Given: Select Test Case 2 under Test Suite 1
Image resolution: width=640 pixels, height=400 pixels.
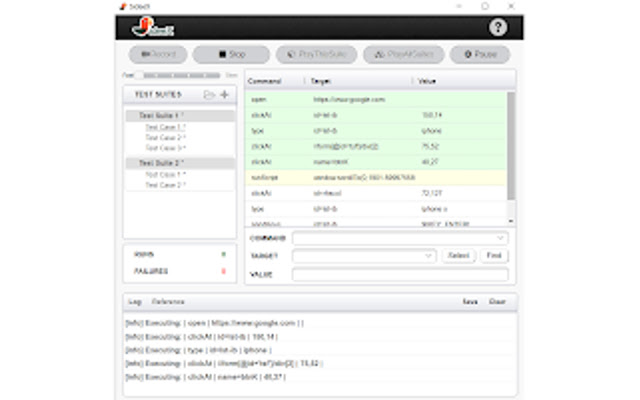Looking at the screenshot, I should point(165,138).
